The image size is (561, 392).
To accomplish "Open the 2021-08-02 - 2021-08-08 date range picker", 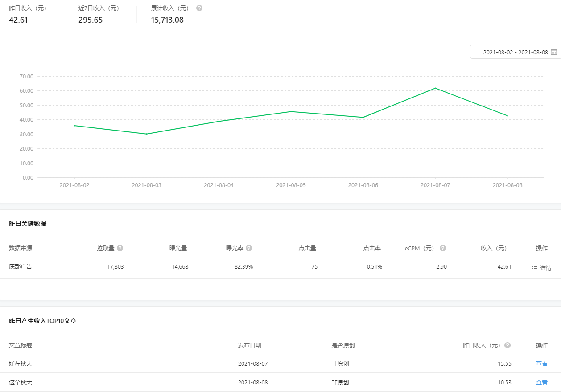I will tap(515, 52).
